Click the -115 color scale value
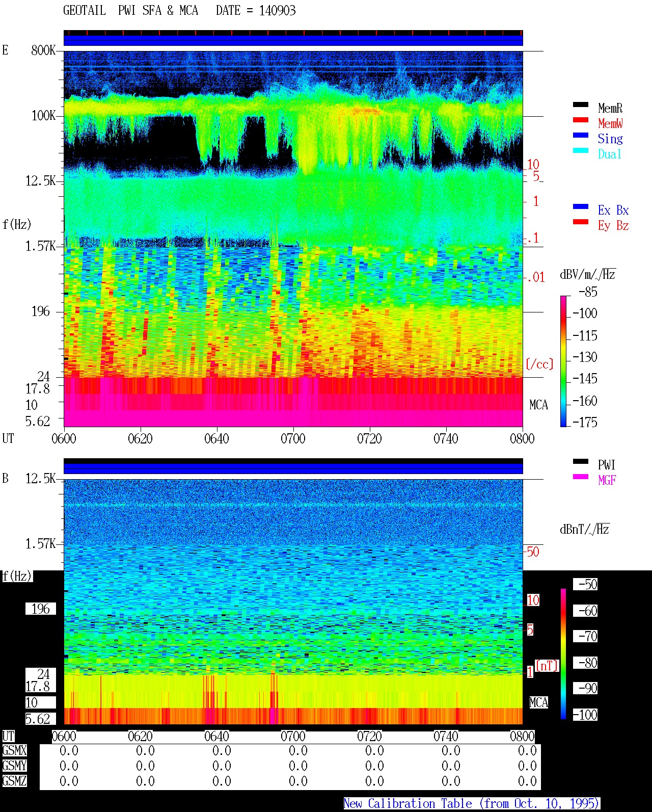Image resolution: width=652 pixels, height=812 pixels. 585,336
